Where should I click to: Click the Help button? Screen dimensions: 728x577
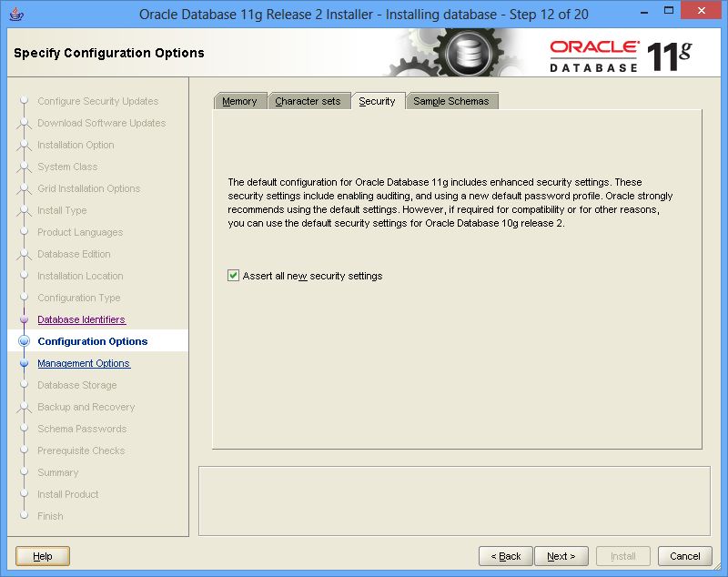tap(43, 556)
